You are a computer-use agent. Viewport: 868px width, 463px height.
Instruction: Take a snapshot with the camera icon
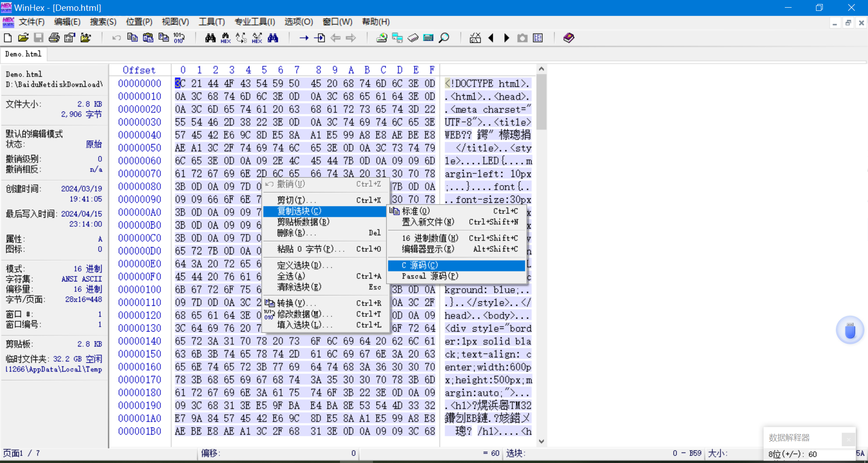coord(522,38)
